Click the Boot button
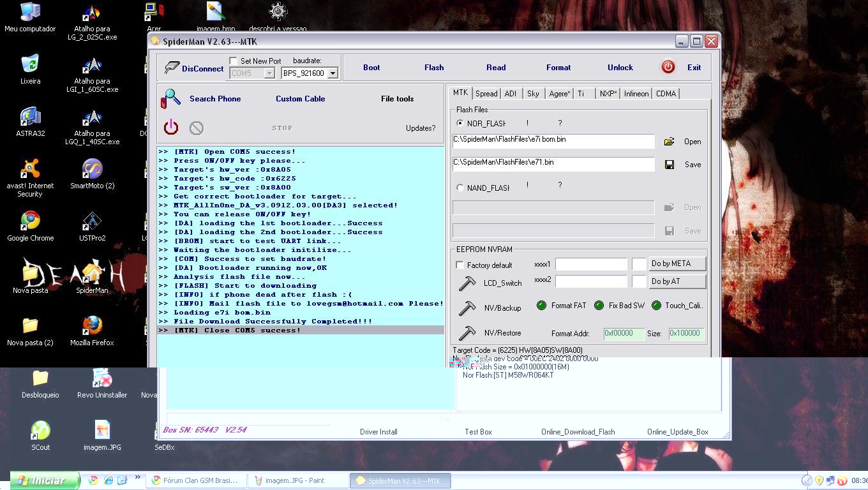This screenshot has width=868, height=490. [x=371, y=68]
